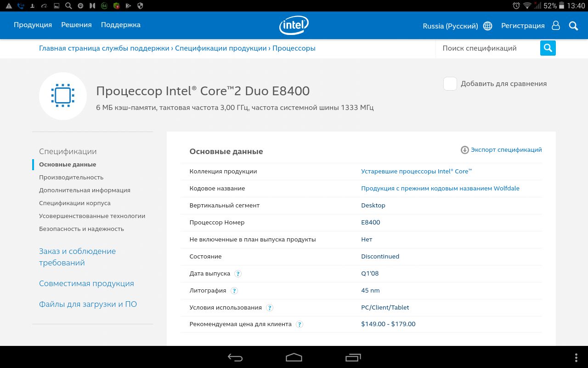Show help for Дата выпуска
The width and height of the screenshot is (588, 368).
(x=238, y=274)
